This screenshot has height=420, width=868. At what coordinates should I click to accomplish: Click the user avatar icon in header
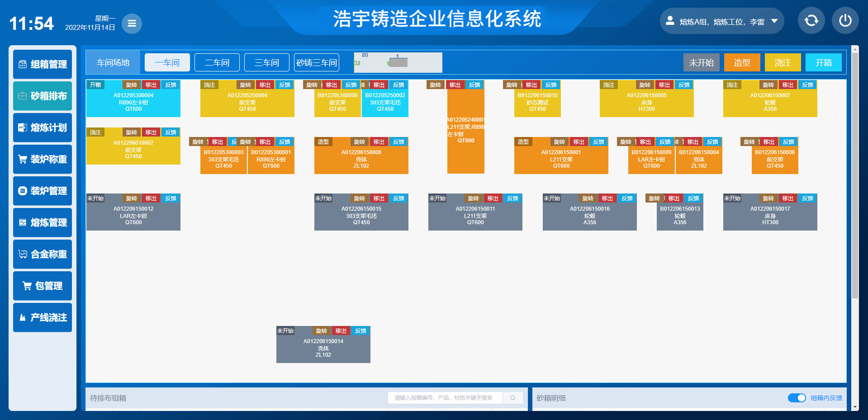tap(670, 21)
